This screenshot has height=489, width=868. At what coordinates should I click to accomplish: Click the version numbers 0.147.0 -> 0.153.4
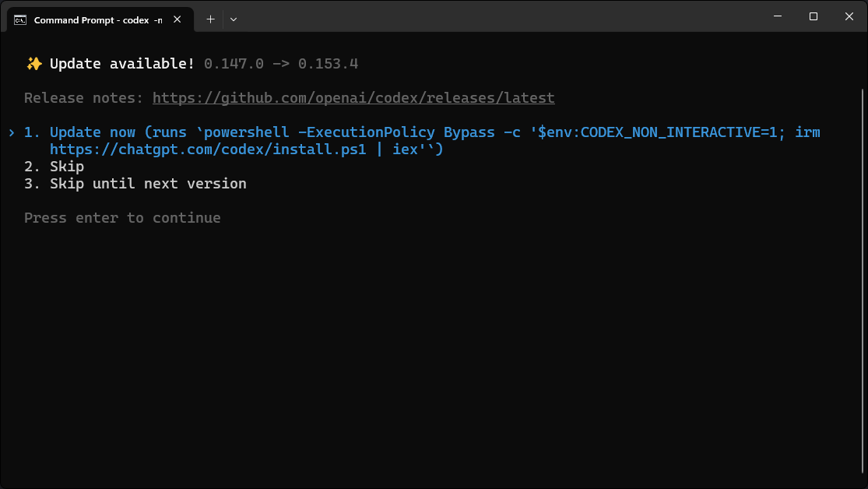[x=281, y=64]
